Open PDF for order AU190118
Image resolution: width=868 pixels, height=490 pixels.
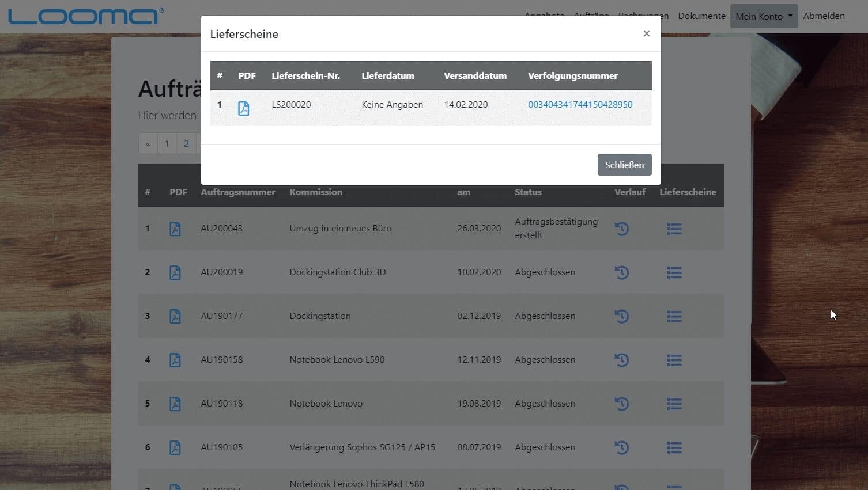click(x=175, y=404)
